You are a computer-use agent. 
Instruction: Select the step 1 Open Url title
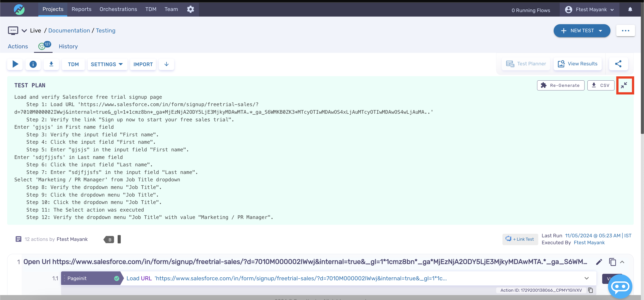305,262
